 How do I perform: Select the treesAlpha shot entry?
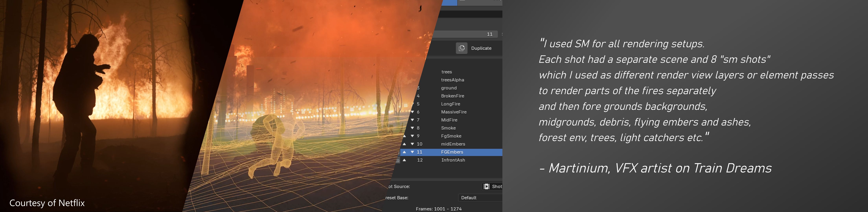point(452,80)
